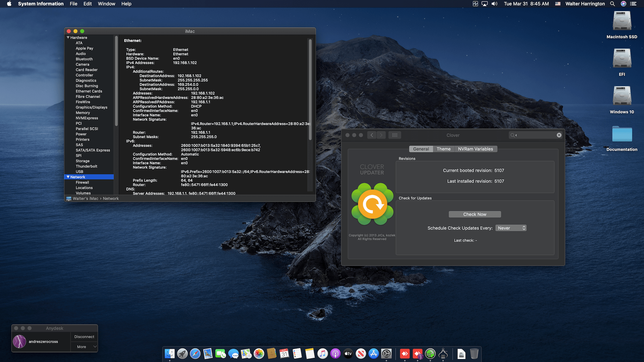Screen dimensions: 644x362
Task: Click the Show All grid icon in Clover toolbar
Action: point(394,135)
